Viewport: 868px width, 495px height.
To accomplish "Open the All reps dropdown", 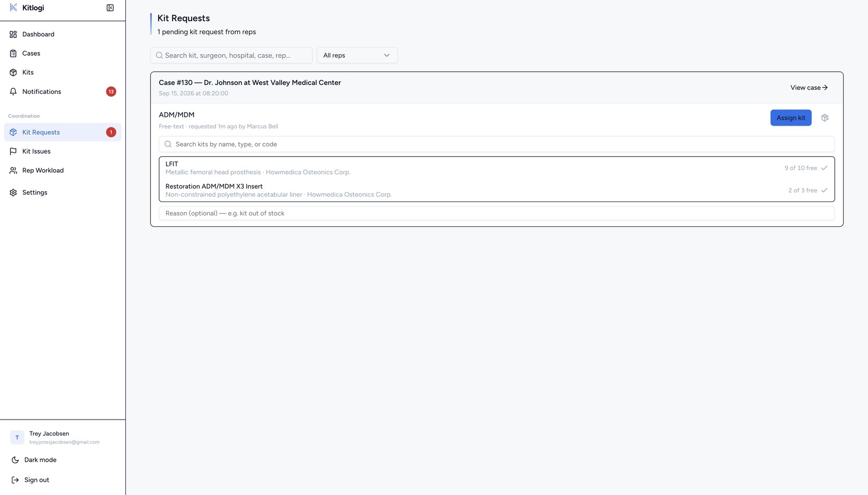I will coord(357,55).
